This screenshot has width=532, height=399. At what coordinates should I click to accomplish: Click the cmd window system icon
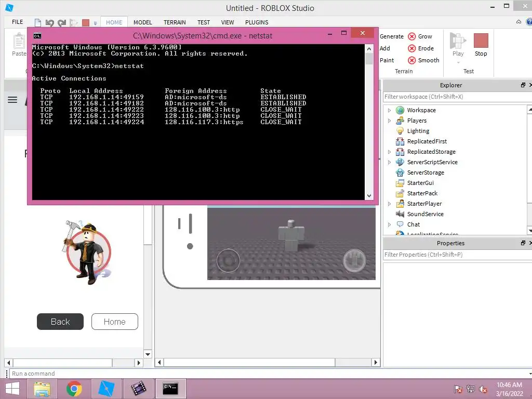coord(37,36)
